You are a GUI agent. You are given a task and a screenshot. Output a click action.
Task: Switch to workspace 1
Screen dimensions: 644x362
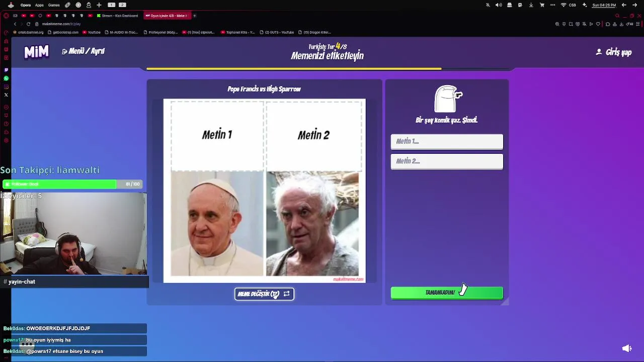[x=112, y=5]
